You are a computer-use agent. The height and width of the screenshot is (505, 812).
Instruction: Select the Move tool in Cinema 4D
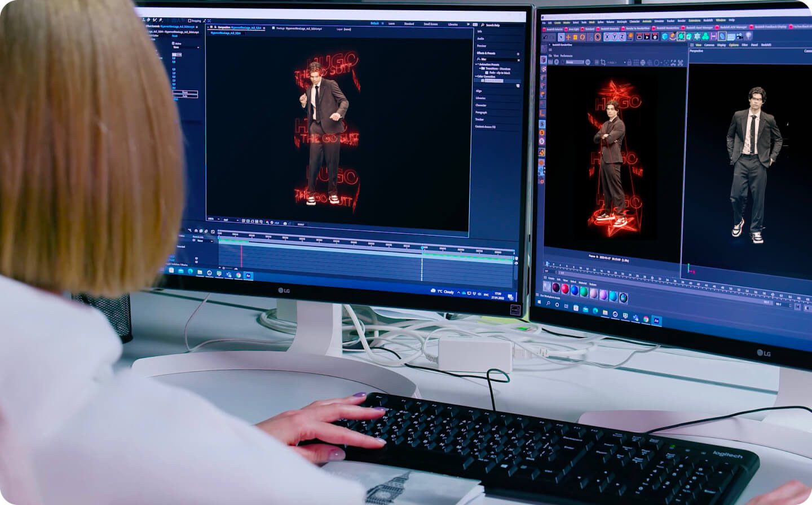tap(567, 37)
